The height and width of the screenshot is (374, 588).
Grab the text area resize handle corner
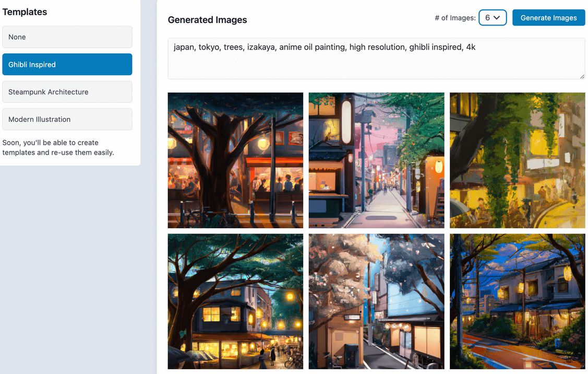pyautogui.click(x=582, y=76)
